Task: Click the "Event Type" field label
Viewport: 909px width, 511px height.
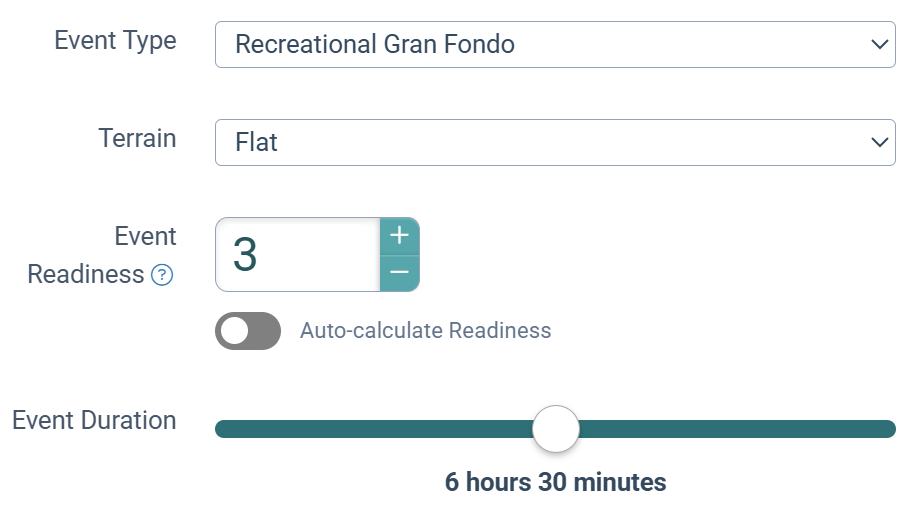Action: [115, 41]
